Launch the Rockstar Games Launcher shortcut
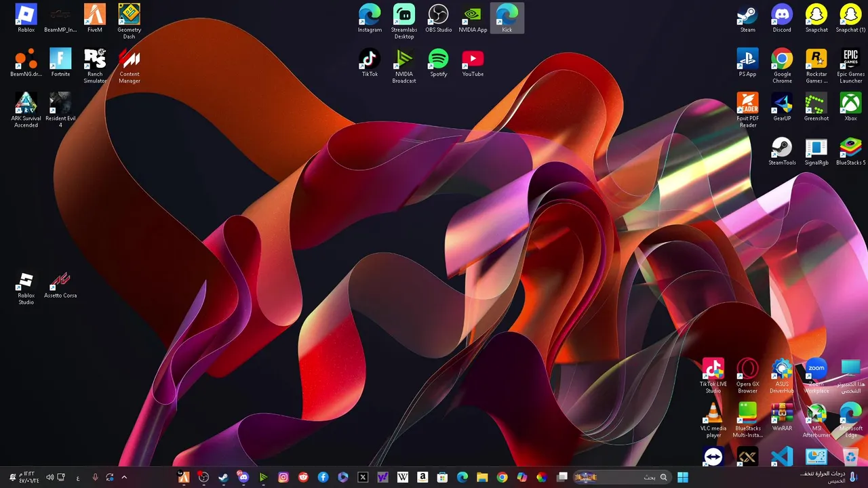The image size is (868, 488). click(x=816, y=66)
